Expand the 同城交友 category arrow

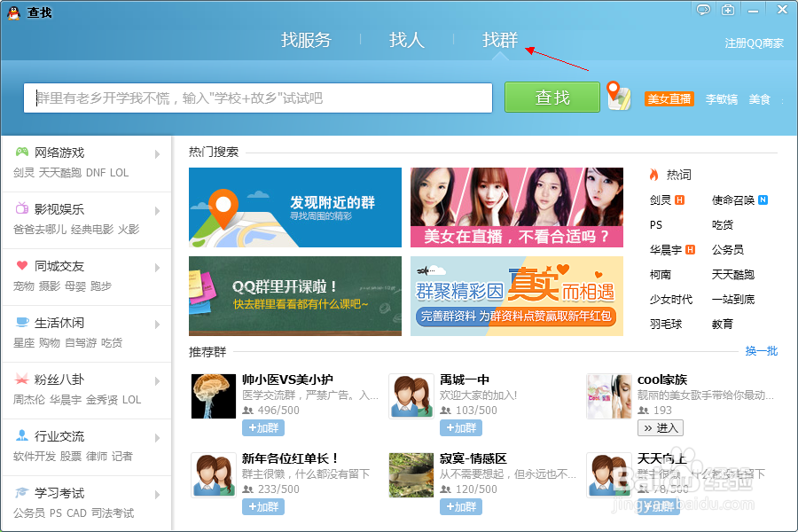click(x=157, y=267)
